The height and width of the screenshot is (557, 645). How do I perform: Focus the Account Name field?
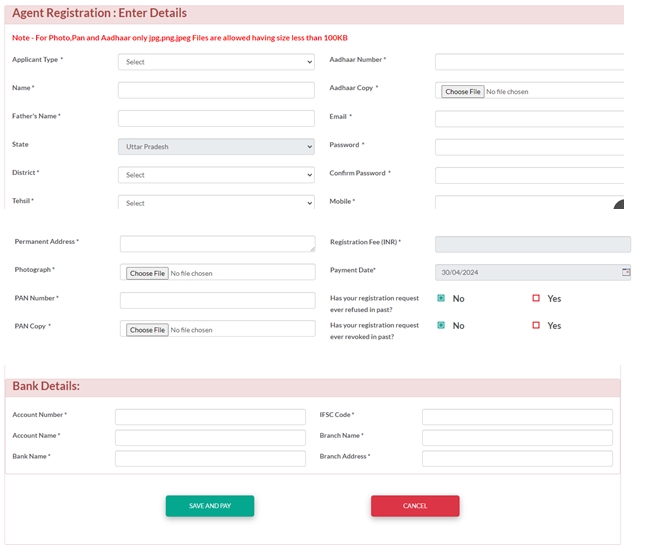210,438
